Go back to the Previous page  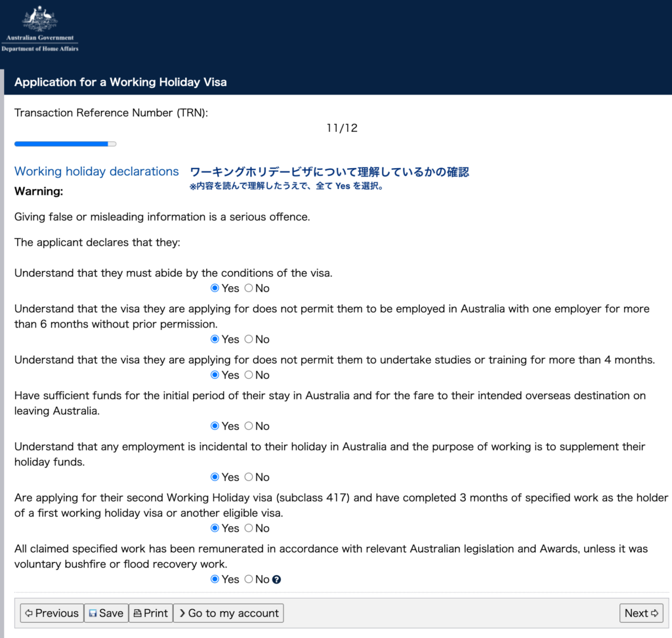click(x=52, y=613)
